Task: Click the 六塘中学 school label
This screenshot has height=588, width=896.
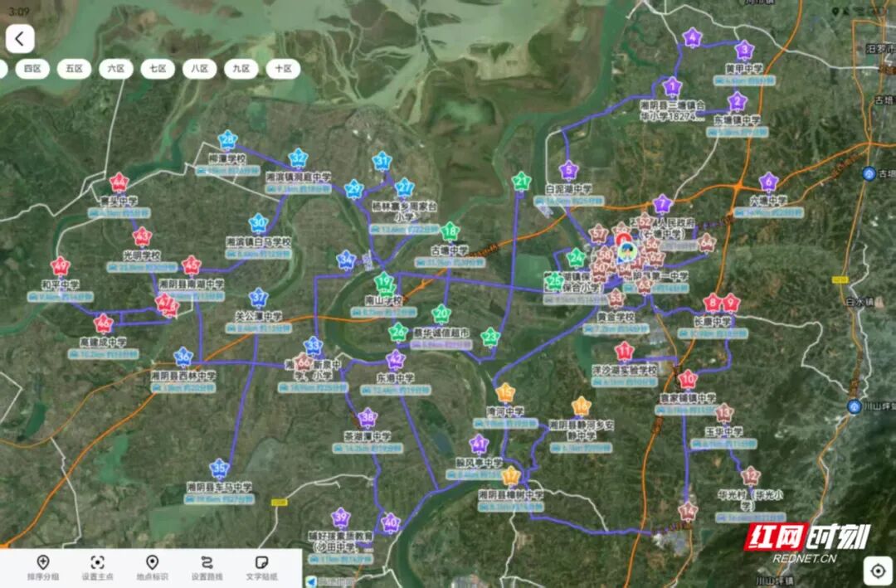Action: coord(767,201)
